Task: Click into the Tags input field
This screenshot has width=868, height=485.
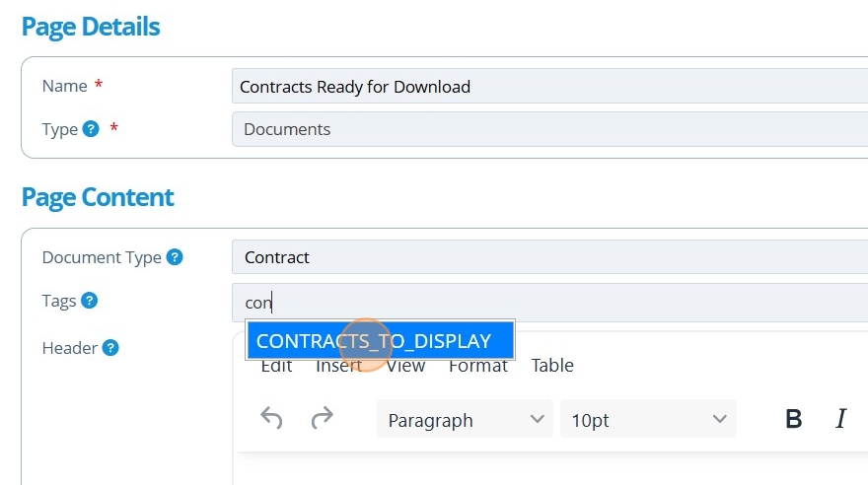Action: (x=548, y=303)
